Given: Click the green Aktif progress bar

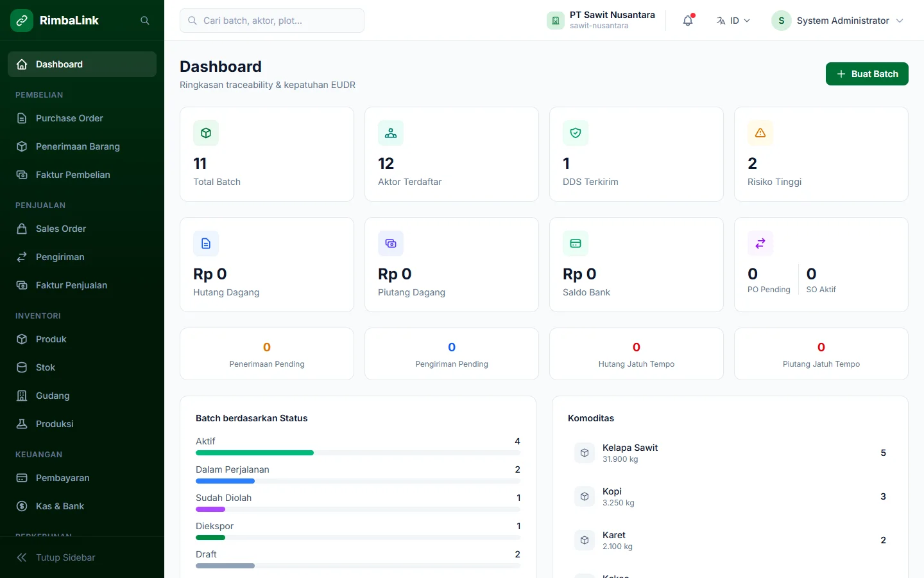Looking at the screenshot, I should [x=255, y=453].
